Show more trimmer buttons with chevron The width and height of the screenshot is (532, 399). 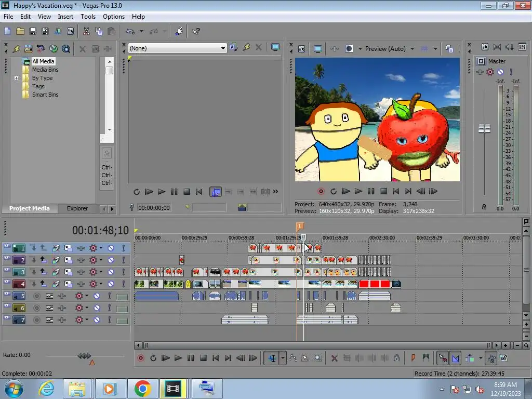tap(275, 192)
